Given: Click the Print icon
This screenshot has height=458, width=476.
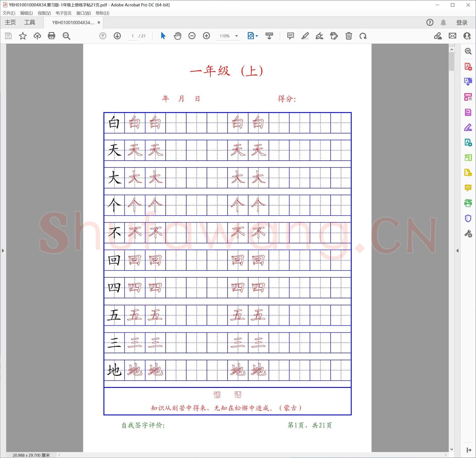Looking at the screenshot, I should (x=51, y=36).
